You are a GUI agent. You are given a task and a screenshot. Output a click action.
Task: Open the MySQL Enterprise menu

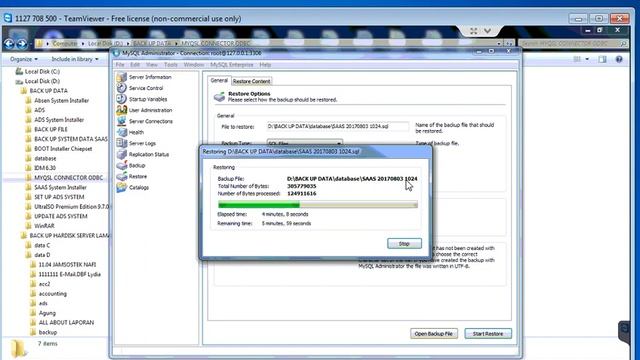click(231, 65)
